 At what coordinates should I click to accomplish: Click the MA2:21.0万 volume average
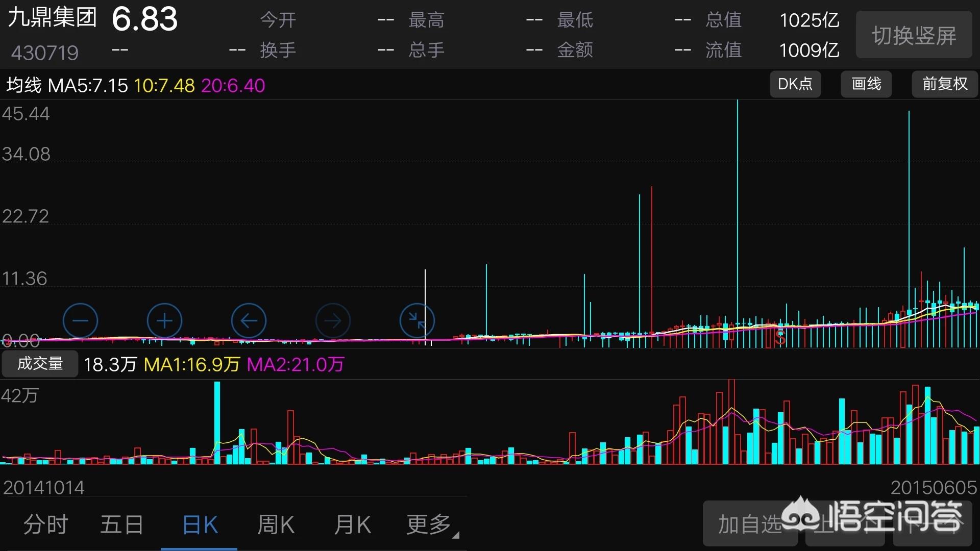point(296,364)
